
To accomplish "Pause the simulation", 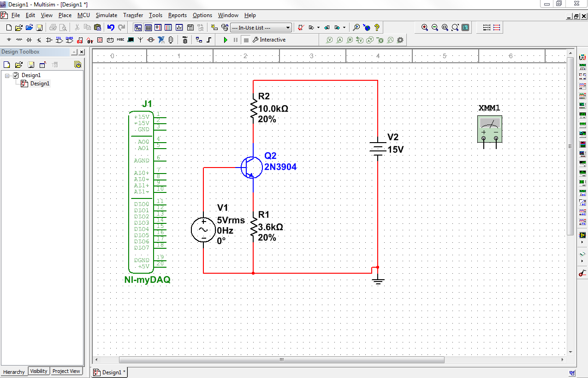I will pyautogui.click(x=235, y=40).
